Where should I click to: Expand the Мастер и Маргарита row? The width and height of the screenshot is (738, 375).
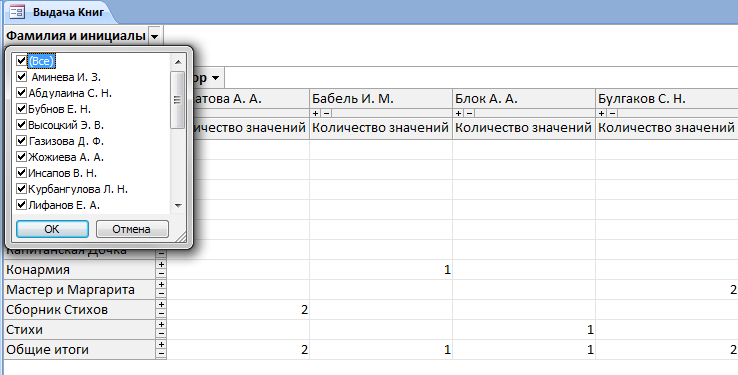pyautogui.click(x=161, y=285)
